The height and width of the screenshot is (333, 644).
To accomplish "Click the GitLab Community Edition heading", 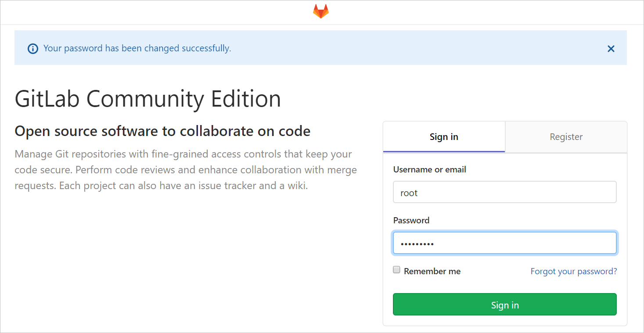I will coord(148,99).
